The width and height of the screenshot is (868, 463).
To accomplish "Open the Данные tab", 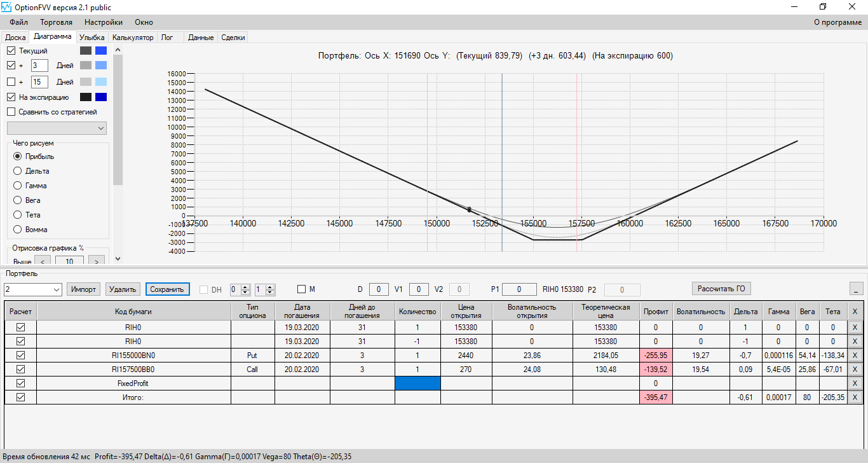I will [201, 38].
